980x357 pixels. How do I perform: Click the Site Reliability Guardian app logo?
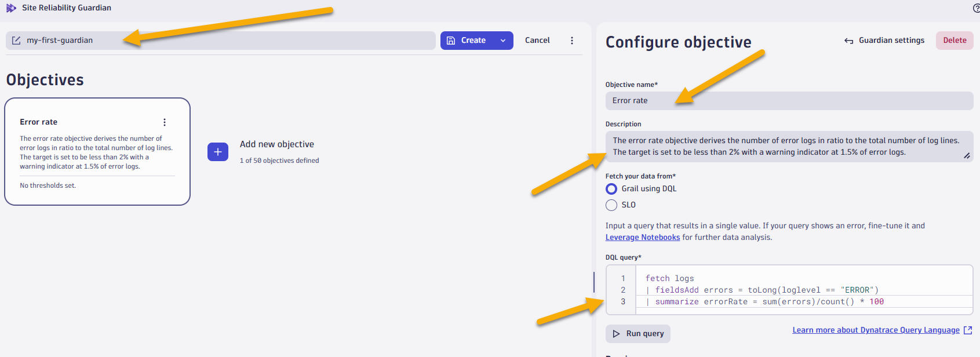coord(11,8)
